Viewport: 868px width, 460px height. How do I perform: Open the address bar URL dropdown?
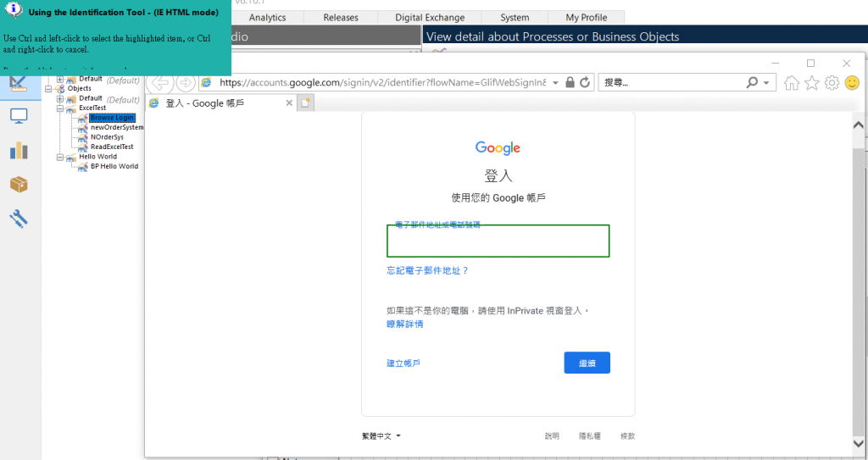coord(555,82)
